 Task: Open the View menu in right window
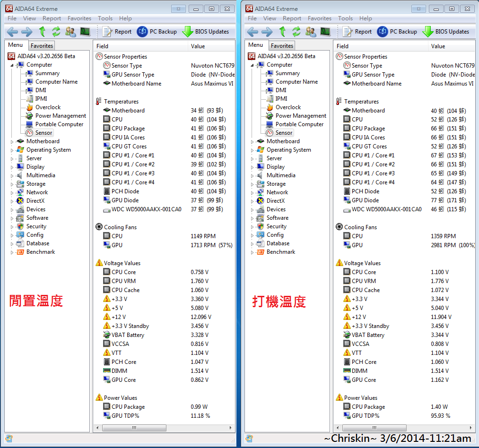pyautogui.click(x=270, y=18)
